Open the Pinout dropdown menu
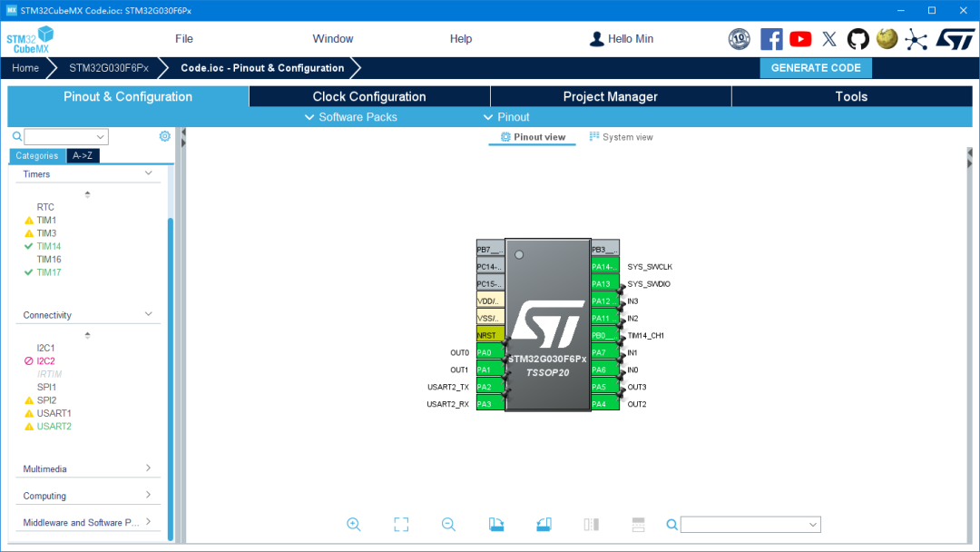The width and height of the screenshot is (980, 552). click(506, 117)
